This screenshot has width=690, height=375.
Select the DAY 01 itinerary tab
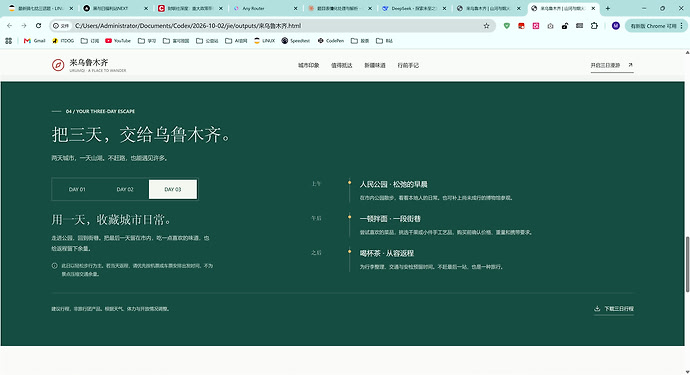pyautogui.click(x=77, y=189)
